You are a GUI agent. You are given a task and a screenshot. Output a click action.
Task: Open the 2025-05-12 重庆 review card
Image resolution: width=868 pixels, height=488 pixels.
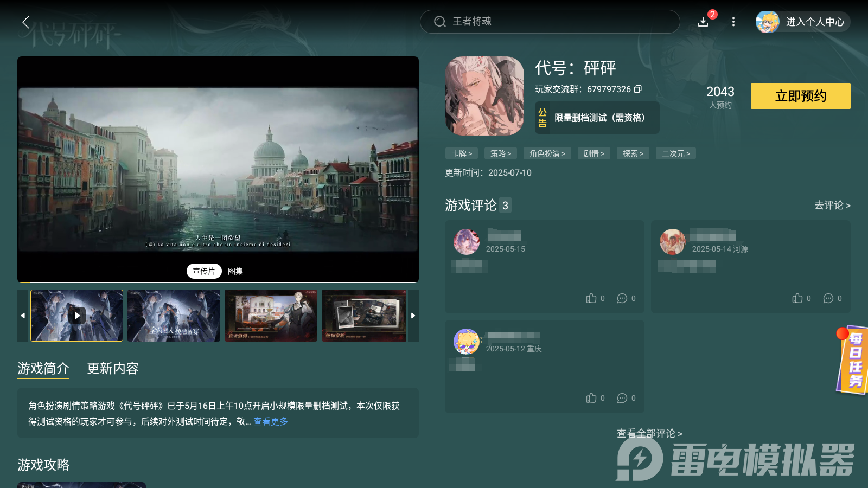[545, 367]
